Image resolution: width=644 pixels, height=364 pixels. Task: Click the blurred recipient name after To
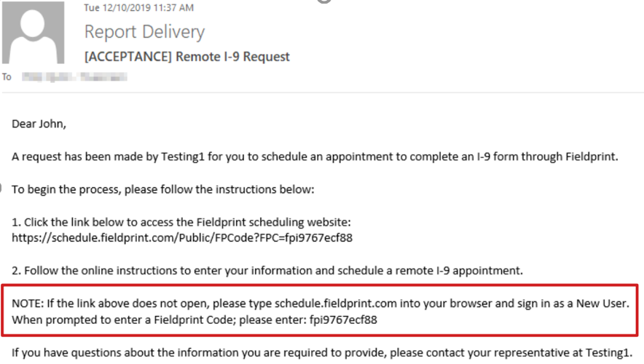[x=74, y=76]
